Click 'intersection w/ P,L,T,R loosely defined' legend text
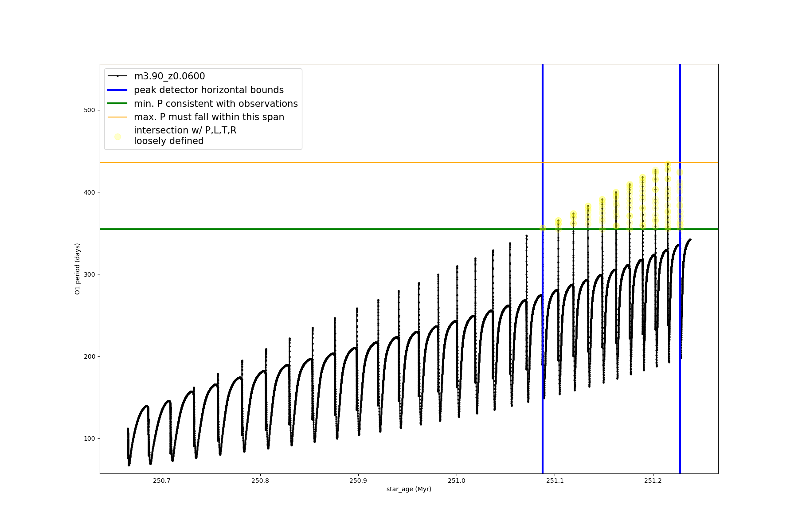798x532 pixels. click(185, 136)
